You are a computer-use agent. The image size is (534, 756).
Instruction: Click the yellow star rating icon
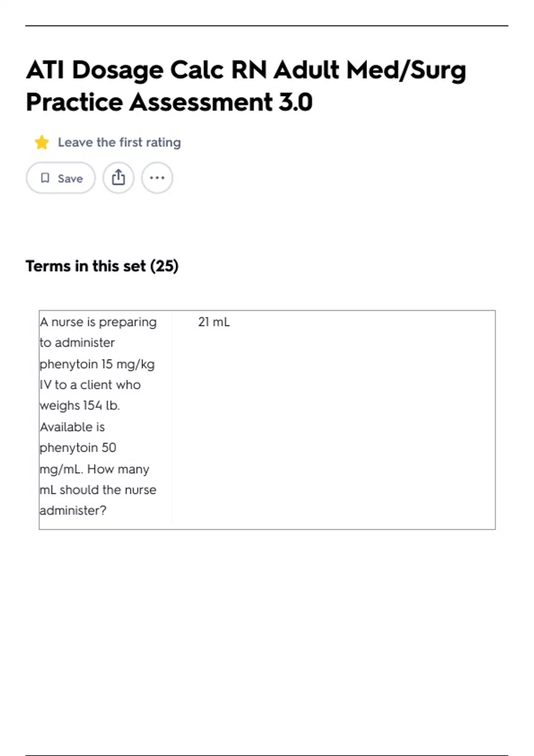coord(42,142)
